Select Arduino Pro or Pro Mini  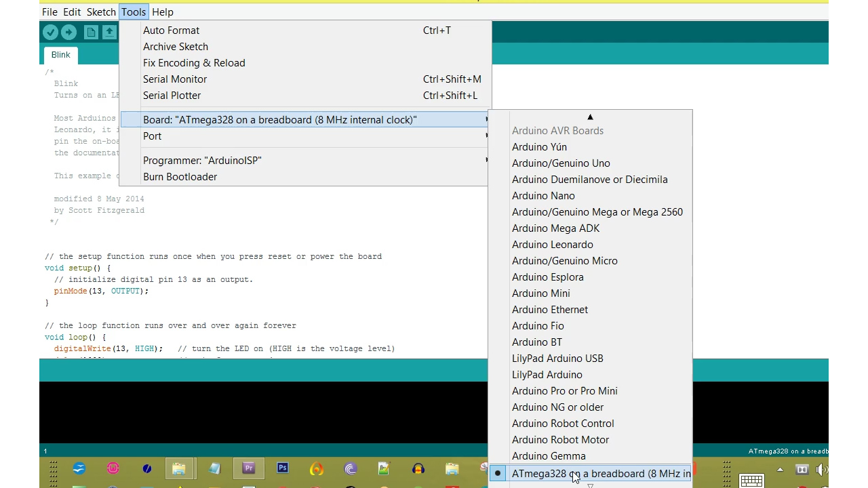tap(590, 391)
